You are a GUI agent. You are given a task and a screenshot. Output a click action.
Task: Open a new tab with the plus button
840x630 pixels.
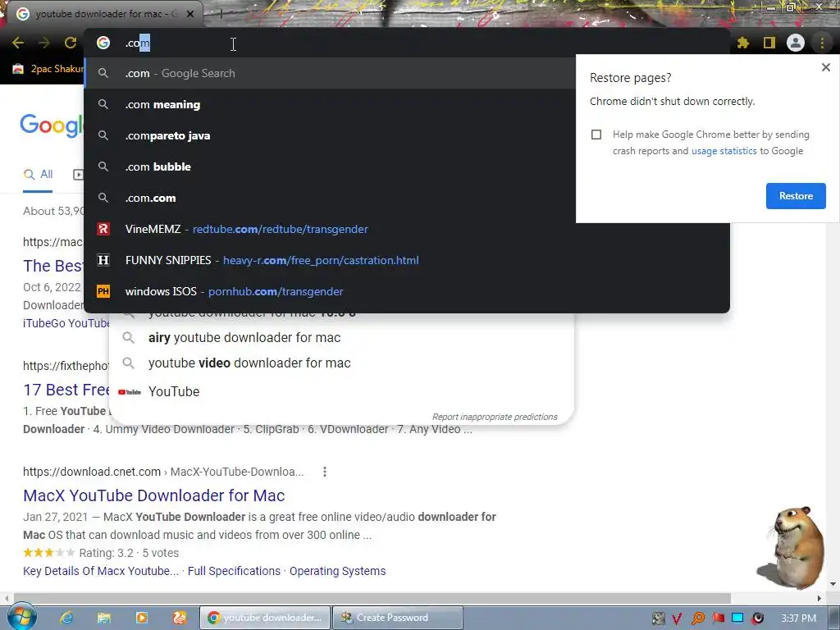click(220, 14)
